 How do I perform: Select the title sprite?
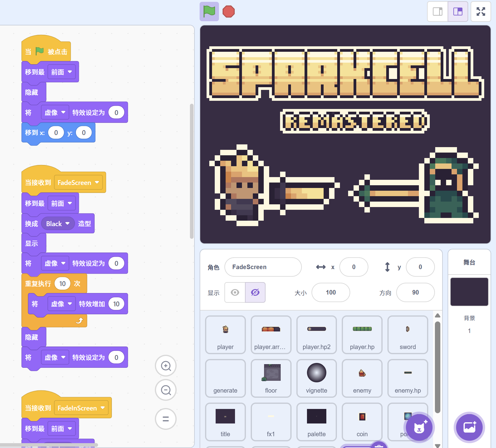[x=225, y=422]
